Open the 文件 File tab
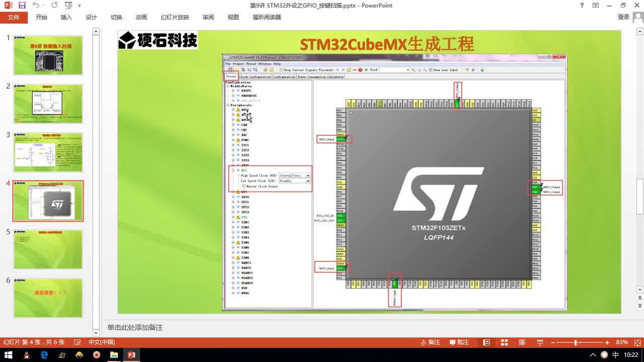This screenshot has width=644, height=362. click(14, 17)
